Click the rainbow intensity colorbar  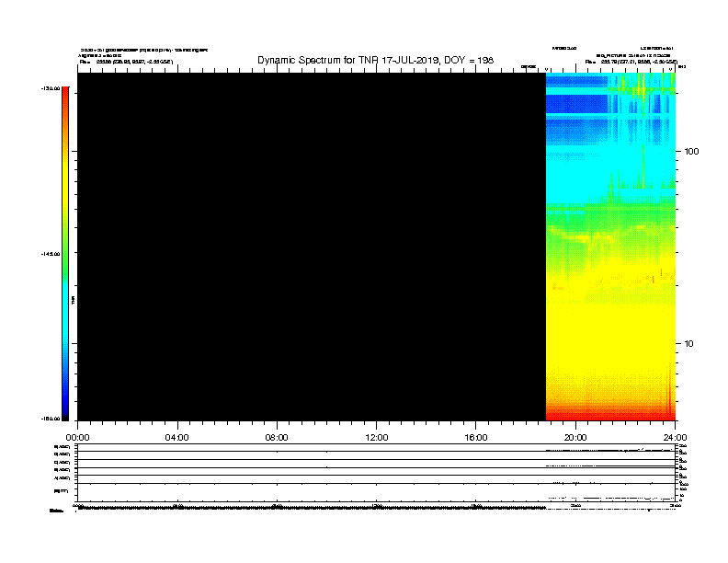click(x=65, y=254)
